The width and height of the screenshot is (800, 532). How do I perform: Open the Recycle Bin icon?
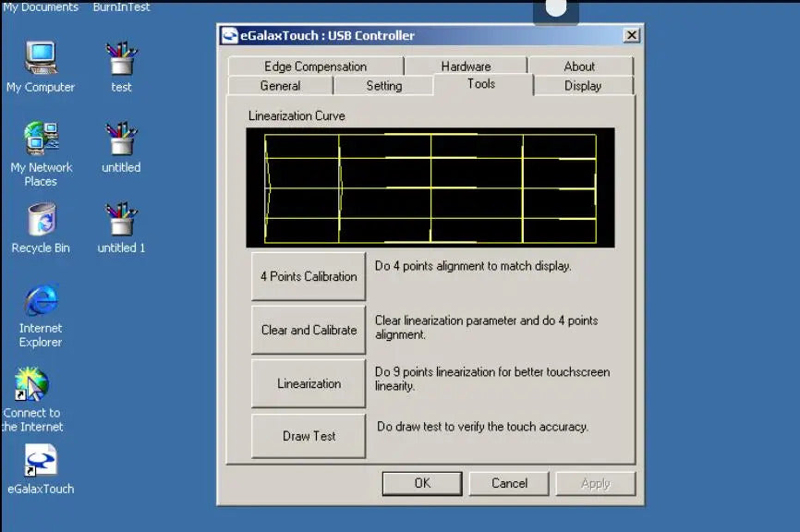[x=41, y=221]
